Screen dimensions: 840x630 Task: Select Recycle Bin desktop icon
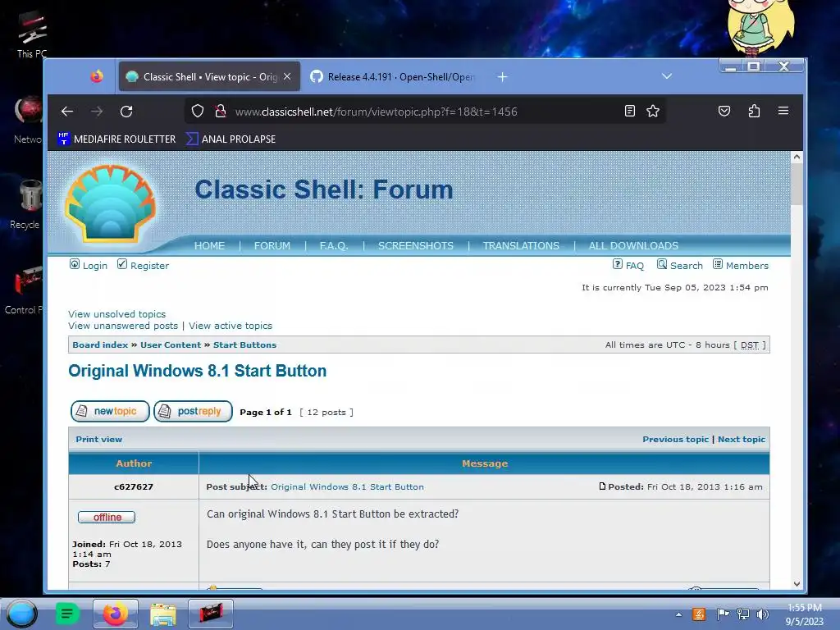(25, 204)
